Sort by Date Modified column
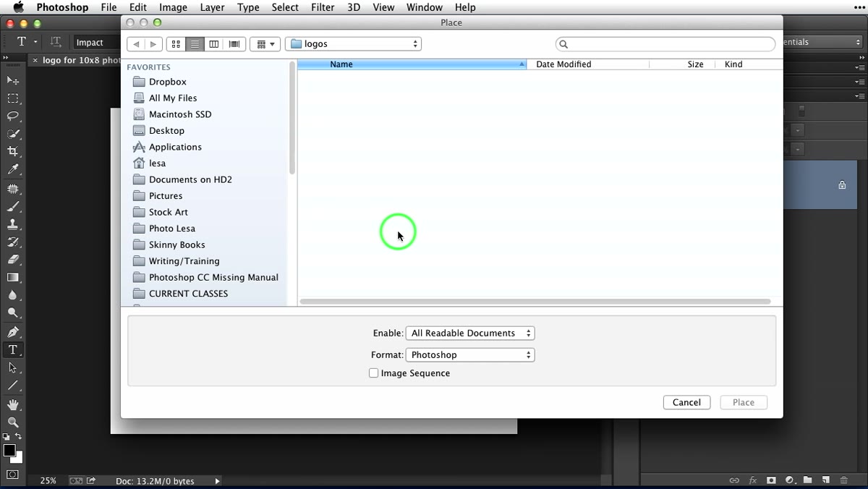This screenshot has width=868, height=489. 588,64
